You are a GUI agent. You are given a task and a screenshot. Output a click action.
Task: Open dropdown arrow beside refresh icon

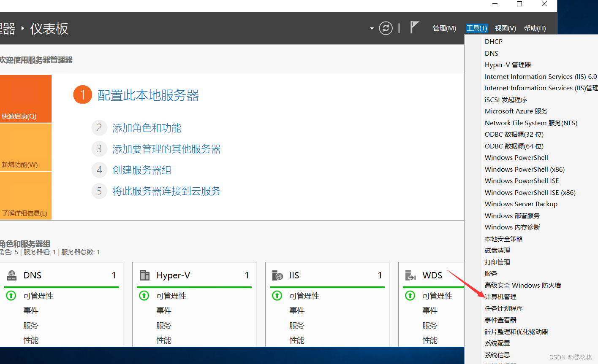372,29
